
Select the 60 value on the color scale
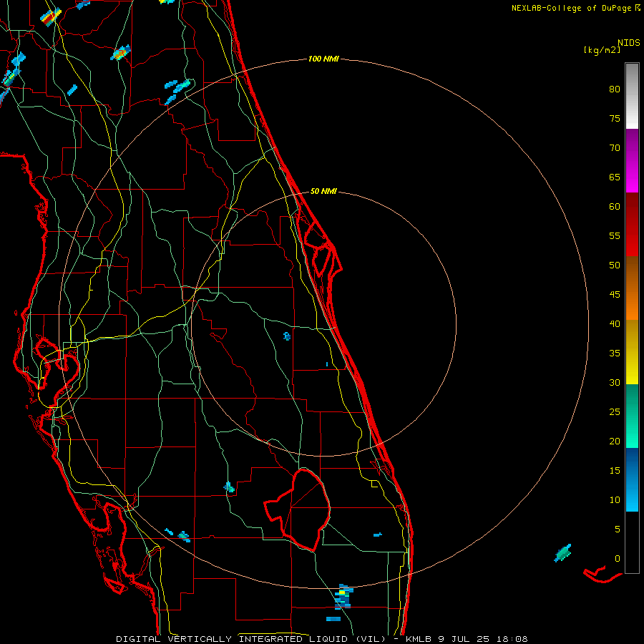pos(615,207)
